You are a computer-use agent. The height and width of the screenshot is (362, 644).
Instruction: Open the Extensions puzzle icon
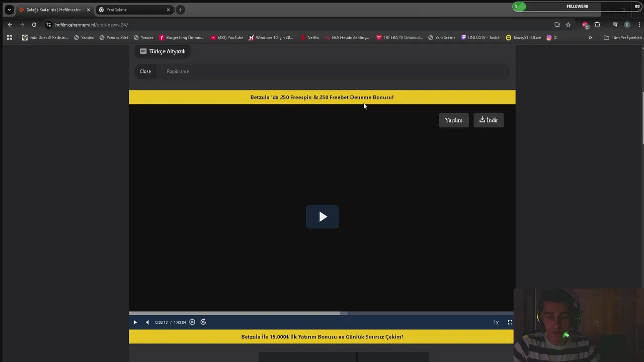tap(597, 25)
